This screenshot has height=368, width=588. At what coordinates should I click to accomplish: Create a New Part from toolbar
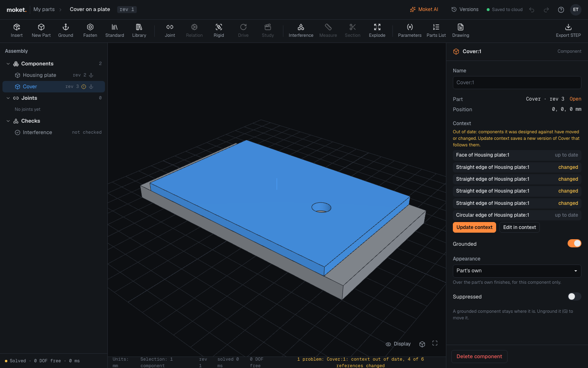coord(41,31)
